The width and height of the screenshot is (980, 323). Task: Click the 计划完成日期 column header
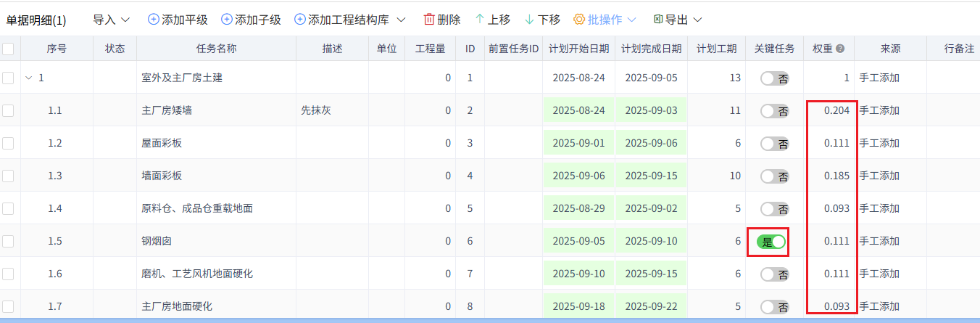coord(651,49)
